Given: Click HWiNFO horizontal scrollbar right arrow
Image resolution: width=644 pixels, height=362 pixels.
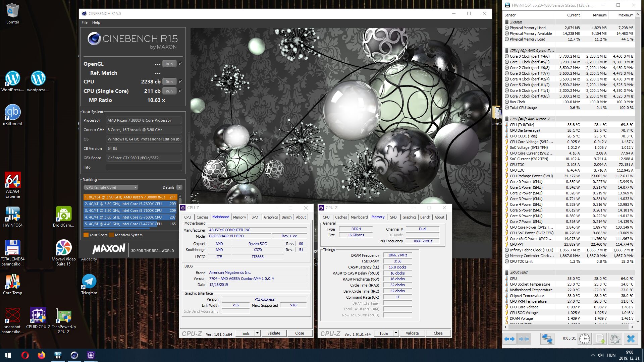Looking at the screenshot, I should click(632, 327).
